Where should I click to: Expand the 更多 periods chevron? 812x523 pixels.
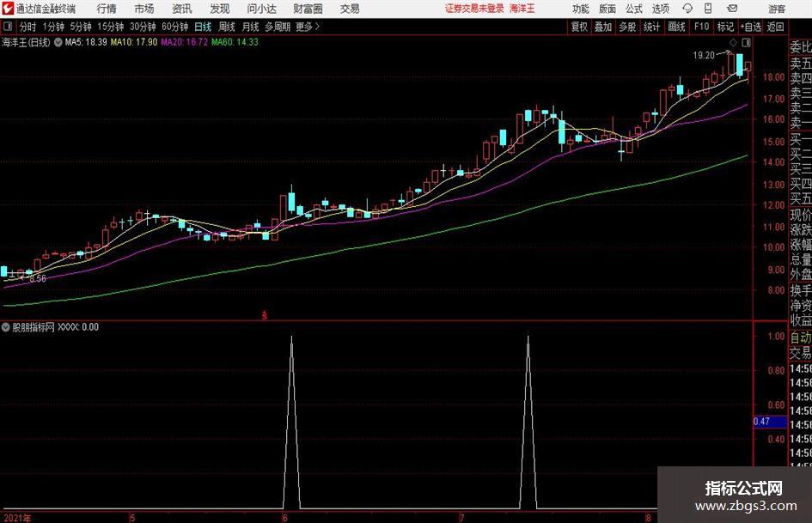click(317, 27)
